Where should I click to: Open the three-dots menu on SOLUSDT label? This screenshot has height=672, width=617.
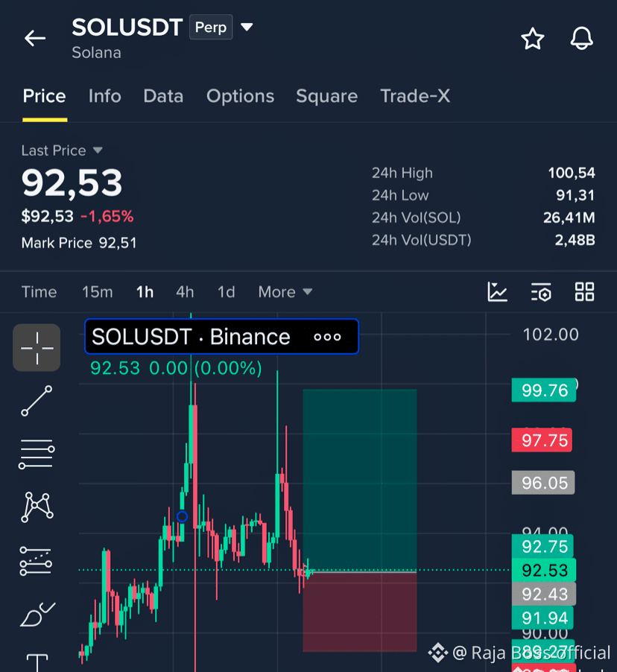[327, 337]
